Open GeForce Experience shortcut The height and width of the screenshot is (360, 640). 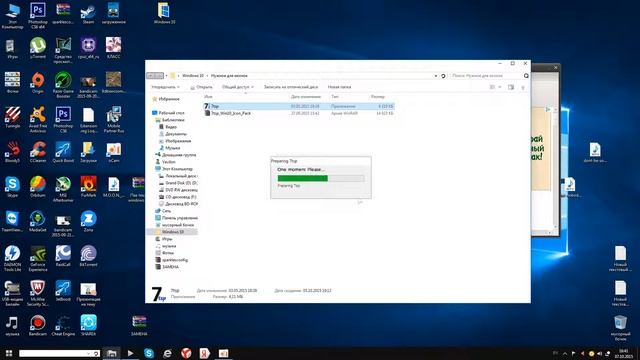tap(38, 258)
